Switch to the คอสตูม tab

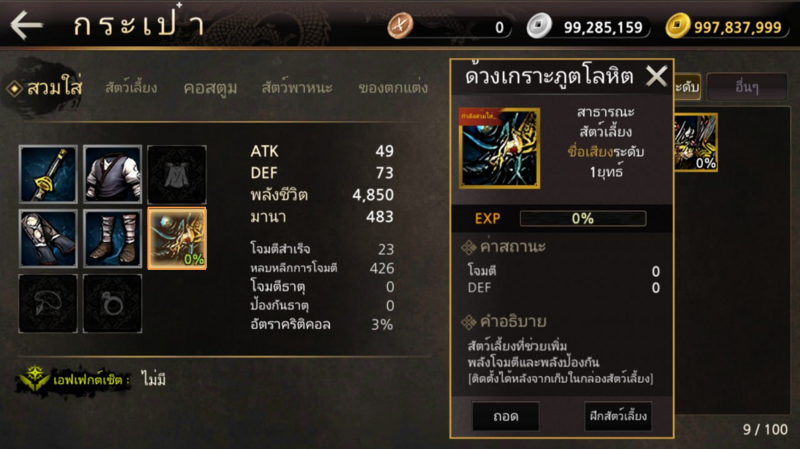[210, 88]
